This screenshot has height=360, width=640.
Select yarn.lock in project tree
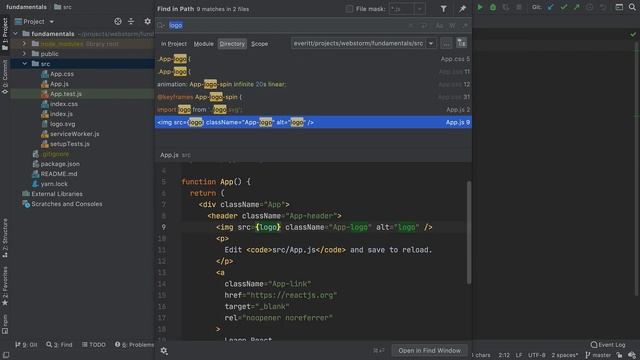(x=54, y=184)
